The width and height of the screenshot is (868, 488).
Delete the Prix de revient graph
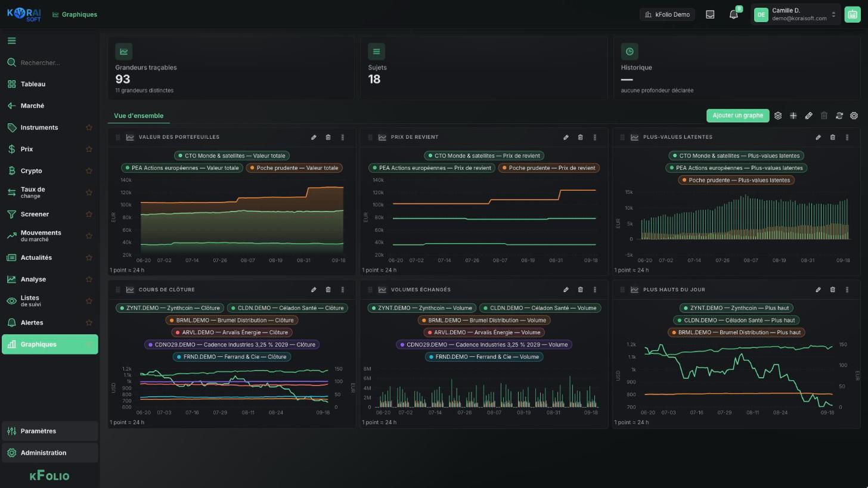coord(580,138)
